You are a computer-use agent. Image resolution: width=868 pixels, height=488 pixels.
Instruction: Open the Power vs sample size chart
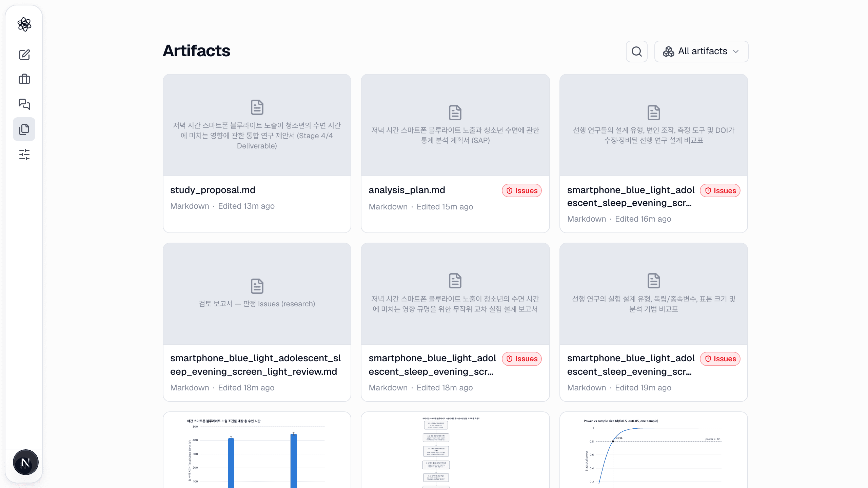pos(653,450)
